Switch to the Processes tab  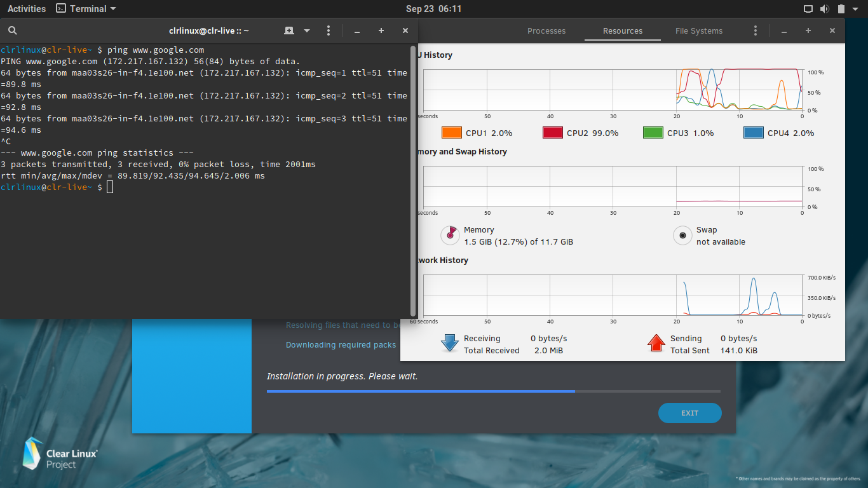546,30
